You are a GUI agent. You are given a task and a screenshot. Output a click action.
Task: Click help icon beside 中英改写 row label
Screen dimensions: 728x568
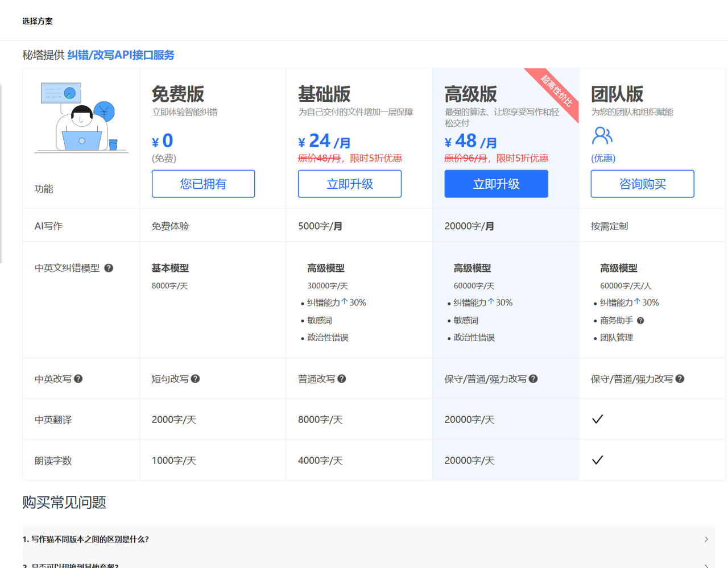tap(78, 379)
